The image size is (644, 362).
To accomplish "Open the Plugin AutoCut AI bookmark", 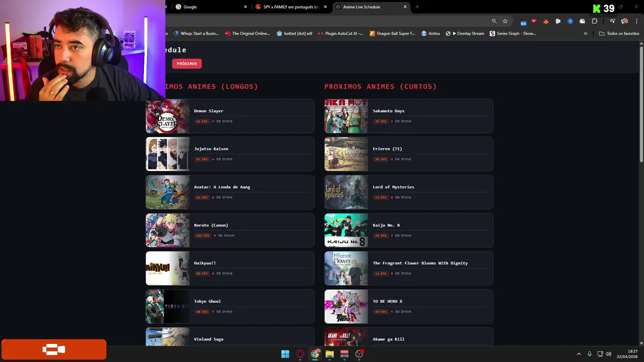I will (x=341, y=33).
